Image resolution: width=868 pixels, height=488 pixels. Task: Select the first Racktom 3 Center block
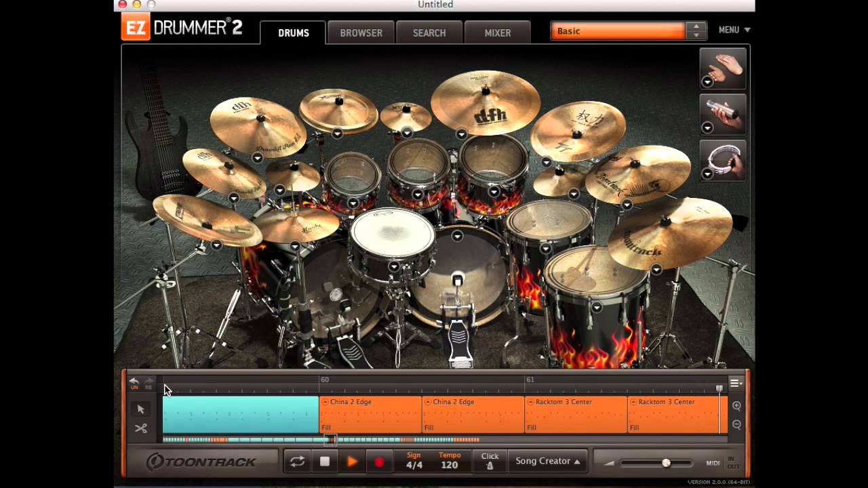tap(575, 415)
